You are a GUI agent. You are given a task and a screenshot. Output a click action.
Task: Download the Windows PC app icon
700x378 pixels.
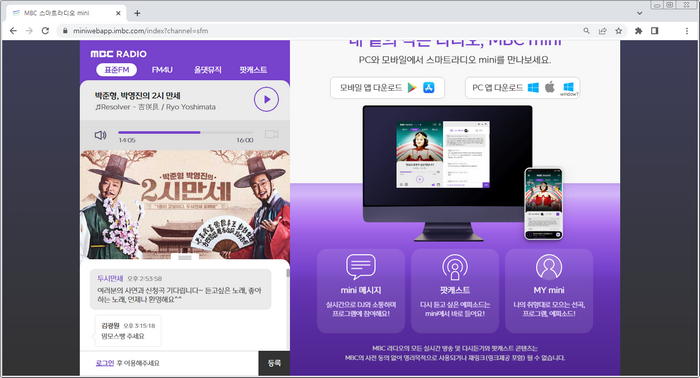tap(533, 87)
